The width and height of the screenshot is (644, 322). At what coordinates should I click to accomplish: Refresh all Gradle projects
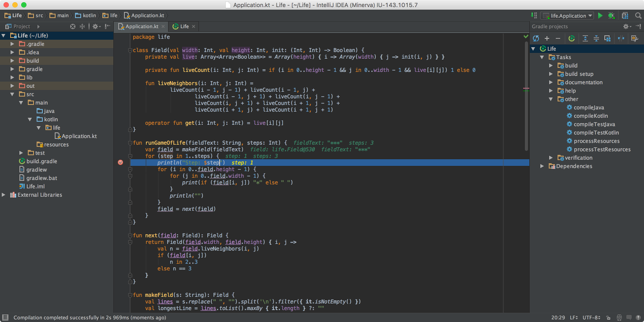point(536,38)
